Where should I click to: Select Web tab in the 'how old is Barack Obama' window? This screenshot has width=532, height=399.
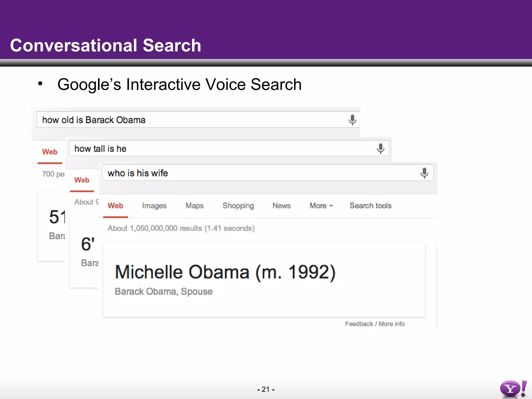point(50,152)
